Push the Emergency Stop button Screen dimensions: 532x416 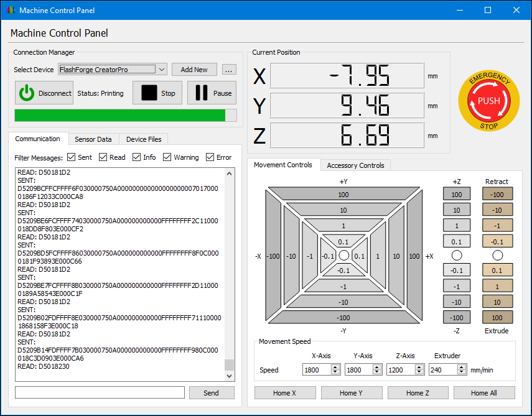[x=488, y=101]
